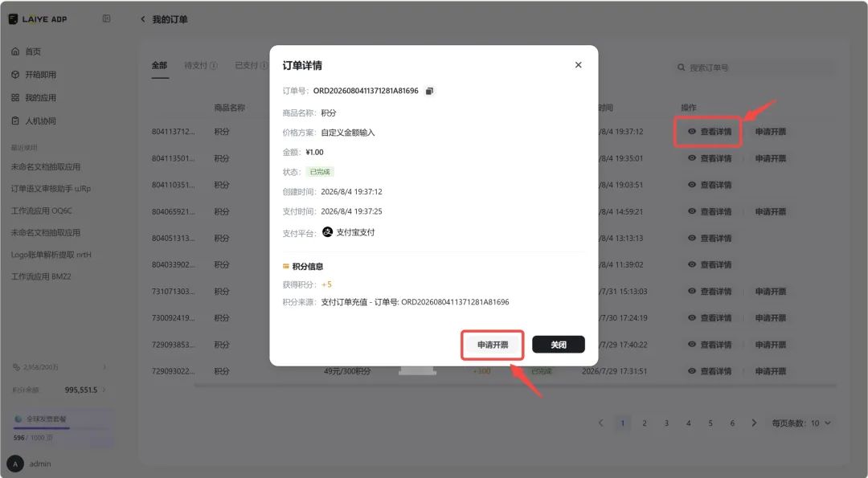View details of order at 19:35:01
The image size is (868, 478).
709,158
